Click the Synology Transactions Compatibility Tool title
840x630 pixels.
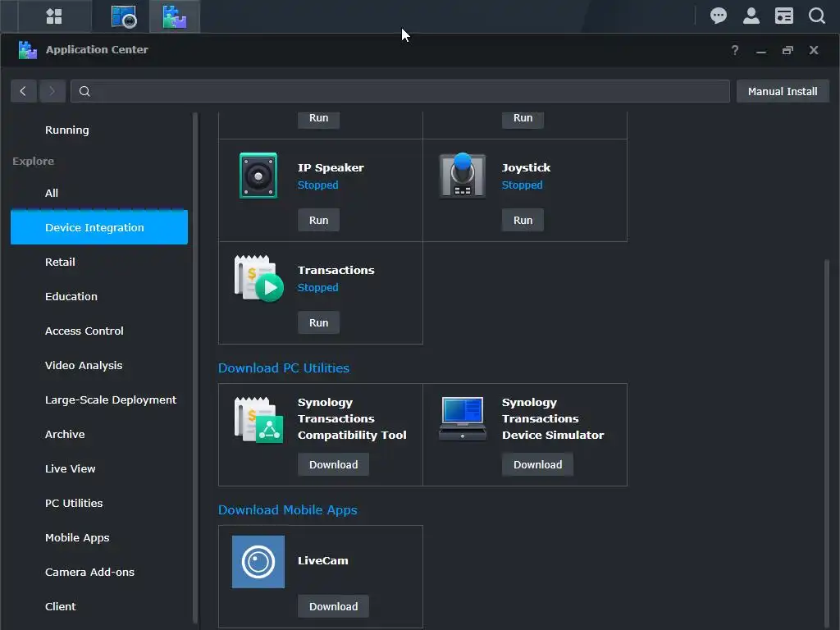pyautogui.click(x=352, y=418)
